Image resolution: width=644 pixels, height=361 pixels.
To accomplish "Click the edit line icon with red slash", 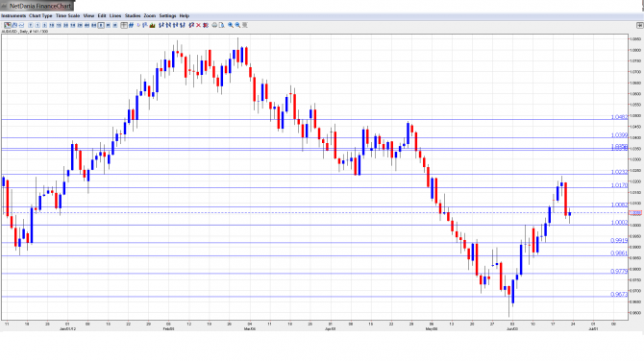I will tap(191, 25).
